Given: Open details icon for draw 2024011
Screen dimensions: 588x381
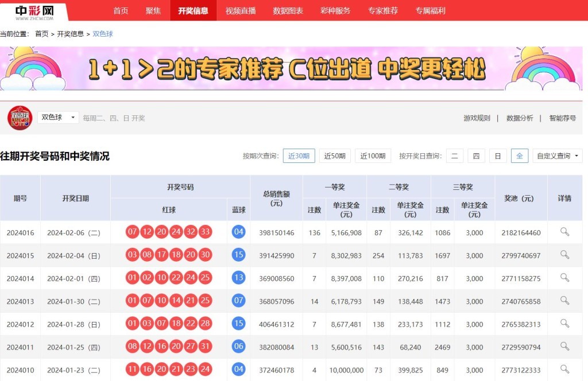Looking at the screenshot, I should tap(564, 347).
